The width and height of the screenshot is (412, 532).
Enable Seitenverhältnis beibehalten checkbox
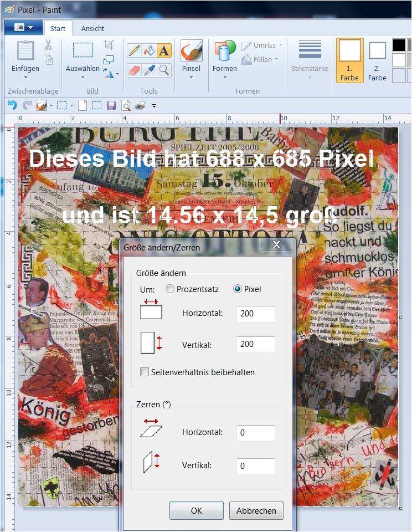click(x=145, y=372)
